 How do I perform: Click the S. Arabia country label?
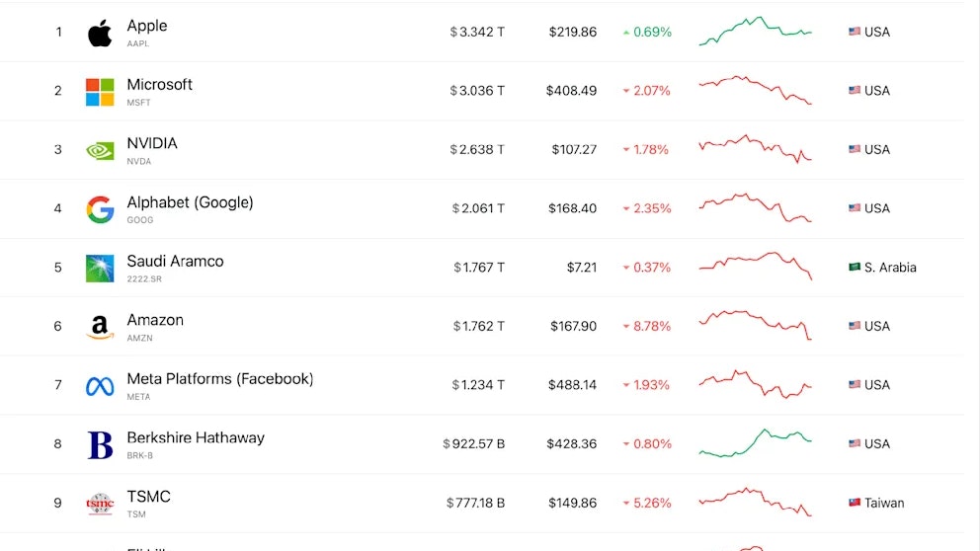(890, 268)
